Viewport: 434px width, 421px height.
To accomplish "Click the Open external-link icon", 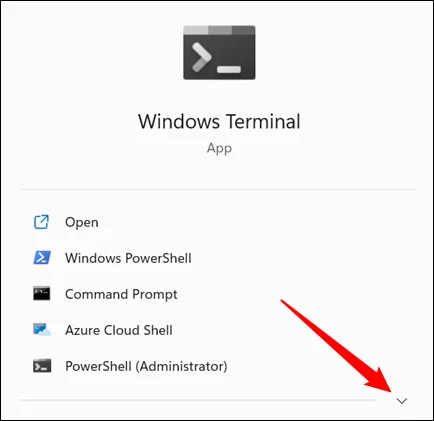I will [41, 222].
